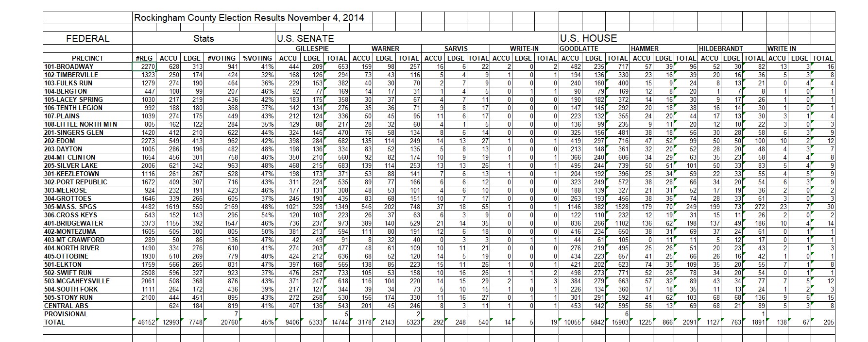Click the #REG column header
Image resolution: width=868 pixels, height=342 pixels.
144,58
